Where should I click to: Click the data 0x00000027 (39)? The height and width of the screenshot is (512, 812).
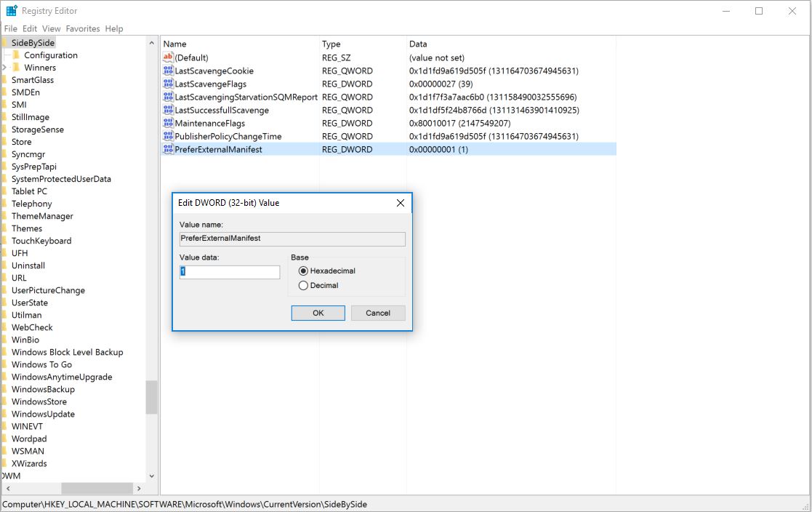441,84
